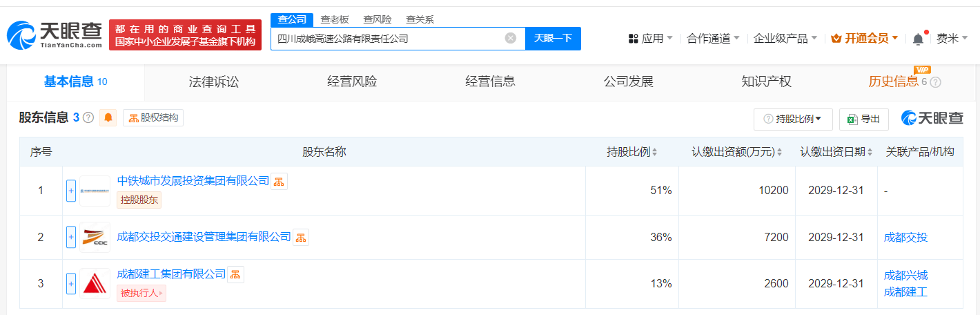Open the 成都兴城 related institution link
The height and width of the screenshot is (315, 980).
pyautogui.click(x=905, y=276)
